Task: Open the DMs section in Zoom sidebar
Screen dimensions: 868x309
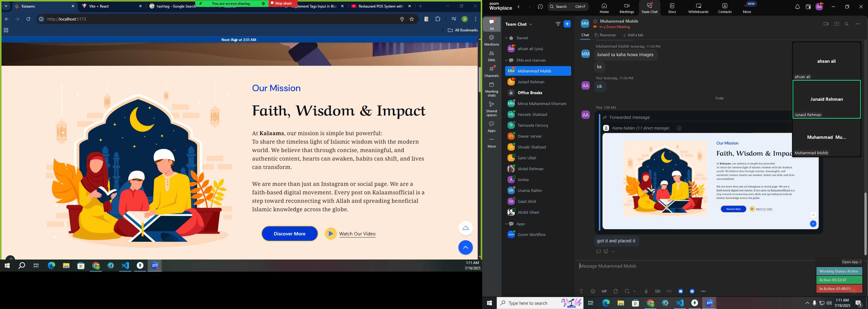Action: (x=492, y=56)
